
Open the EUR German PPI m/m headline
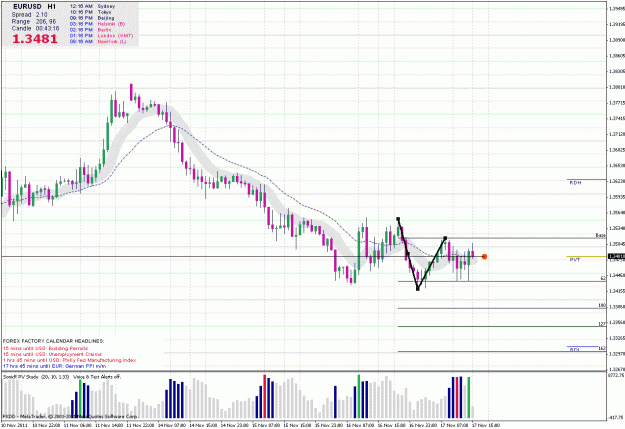click(54, 366)
